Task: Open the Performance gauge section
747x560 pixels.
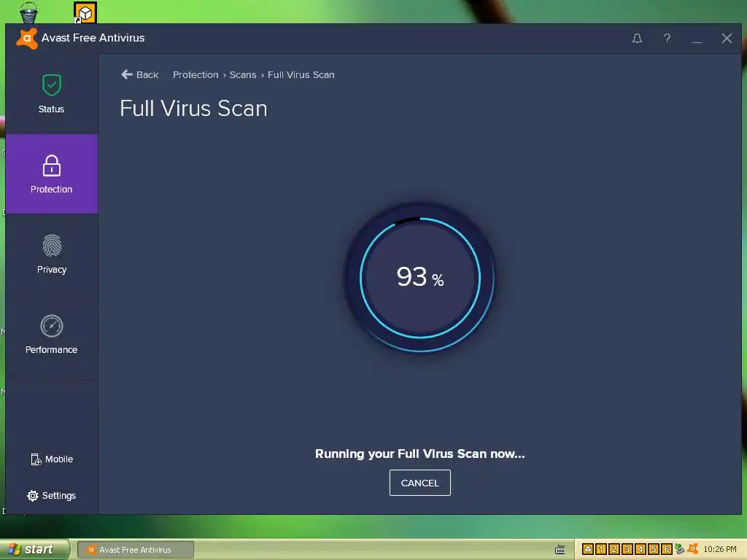Action: point(52,334)
